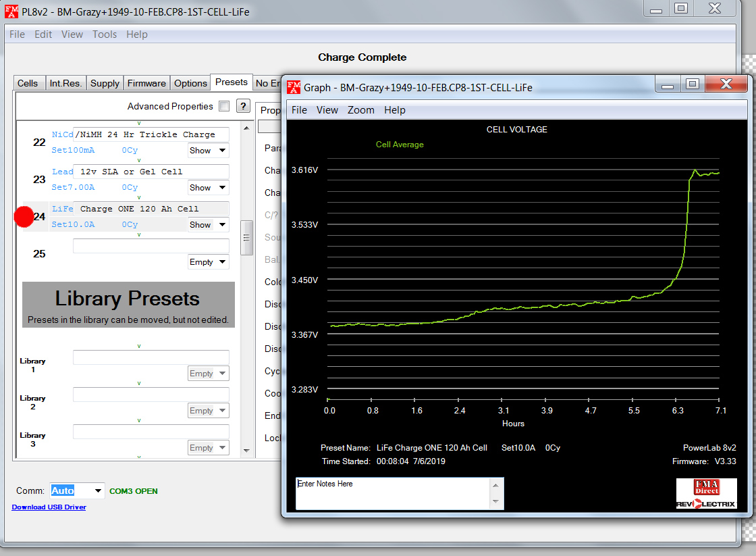Viewport: 756px width, 556px height.
Task: Click the Download USB Driver link
Action: pyautogui.click(x=49, y=507)
